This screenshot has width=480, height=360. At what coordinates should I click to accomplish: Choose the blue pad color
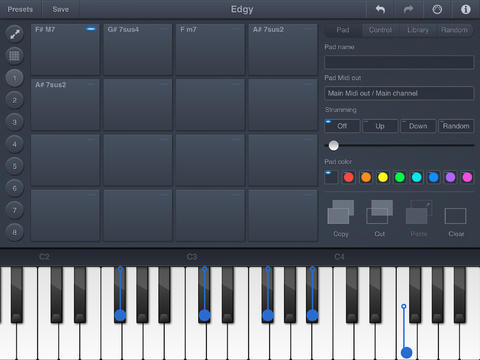433,177
